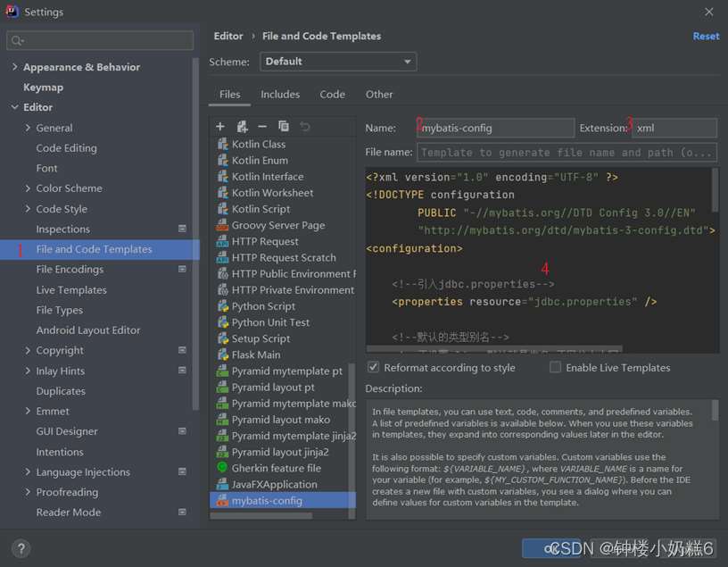The image size is (728, 567).
Task: Select the JavaFXApplication template icon
Action: point(223,484)
